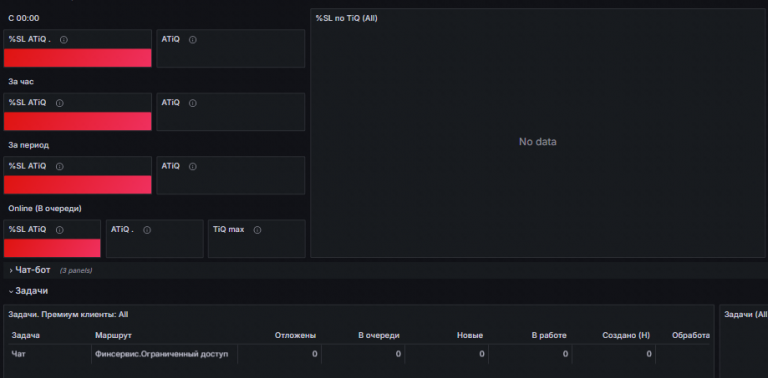The height and width of the screenshot is (378, 768).
Task: Expand the Чат-бот row
Action: (x=32, y=270)
